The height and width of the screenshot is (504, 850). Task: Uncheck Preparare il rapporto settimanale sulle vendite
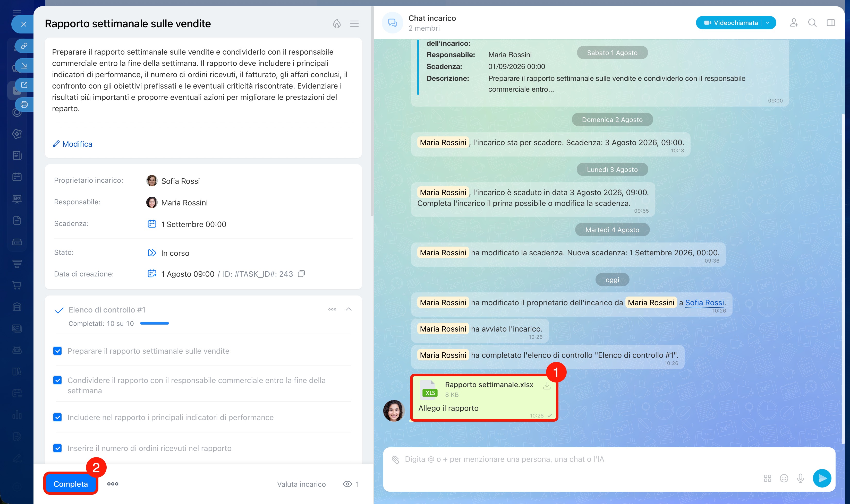coord(57,351)
